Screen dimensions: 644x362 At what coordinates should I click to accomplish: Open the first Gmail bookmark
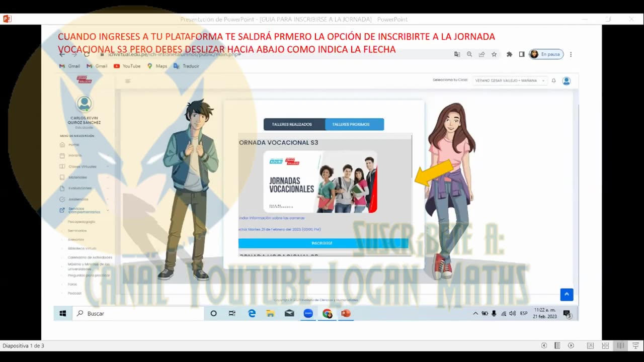click(69, 66)
